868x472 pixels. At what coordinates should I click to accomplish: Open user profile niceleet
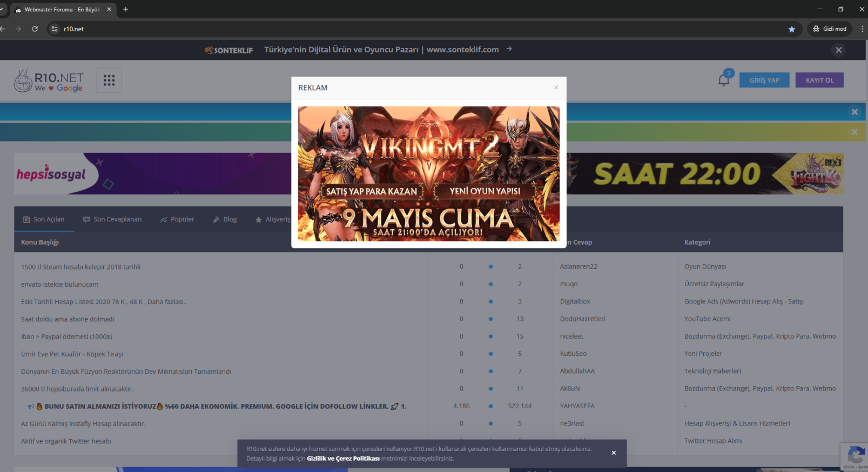[x=571, y=336]
